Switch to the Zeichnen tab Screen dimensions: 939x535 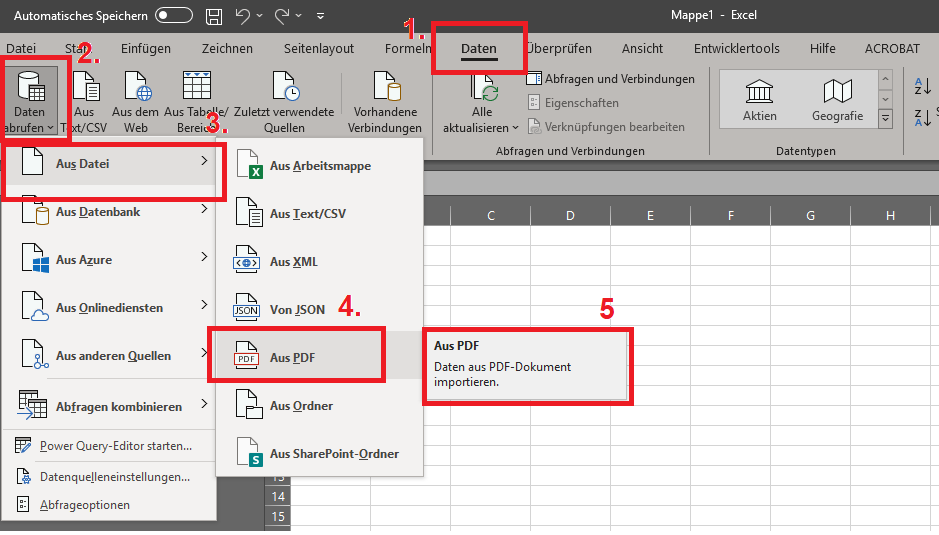point(227,49)
